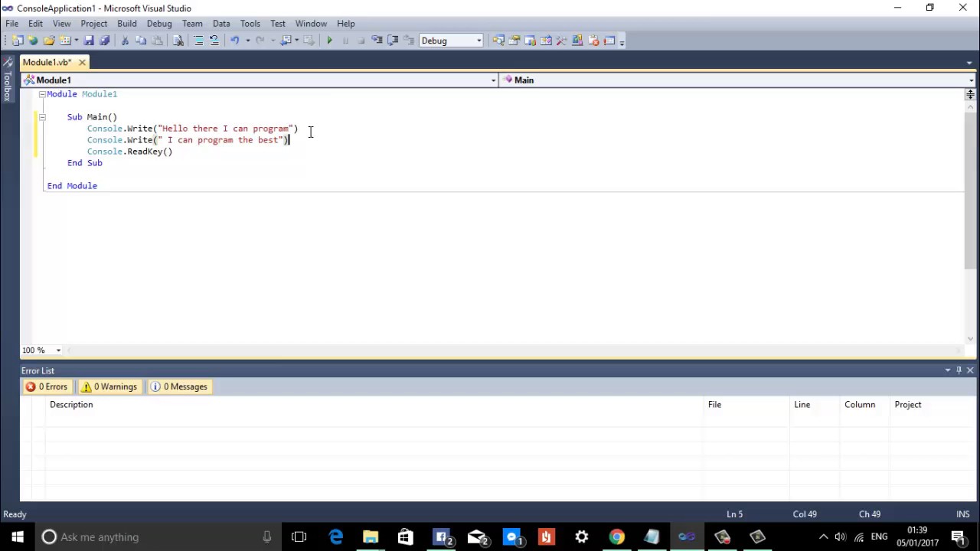Open the Toolbox side tab
The image size is (980, 551).
coord(8,80)
